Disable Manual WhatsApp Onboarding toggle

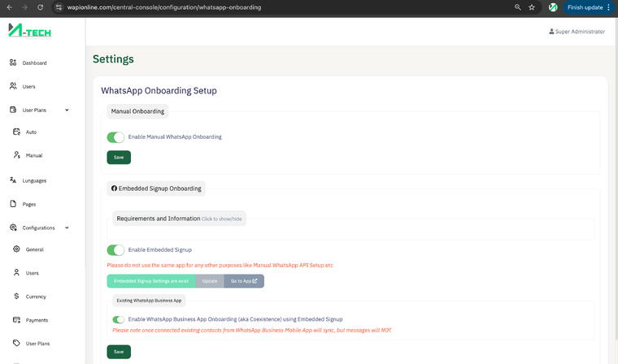point(115,137)
